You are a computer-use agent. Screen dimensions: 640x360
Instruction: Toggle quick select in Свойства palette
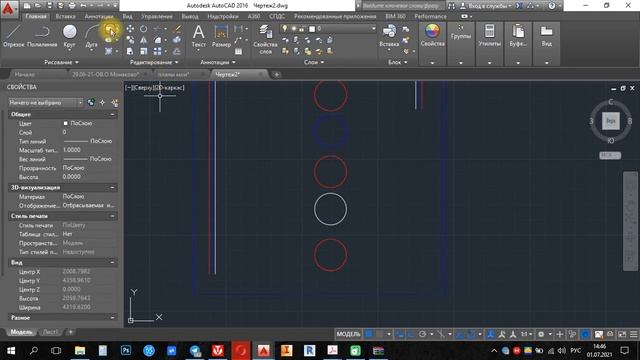(115, 102)
